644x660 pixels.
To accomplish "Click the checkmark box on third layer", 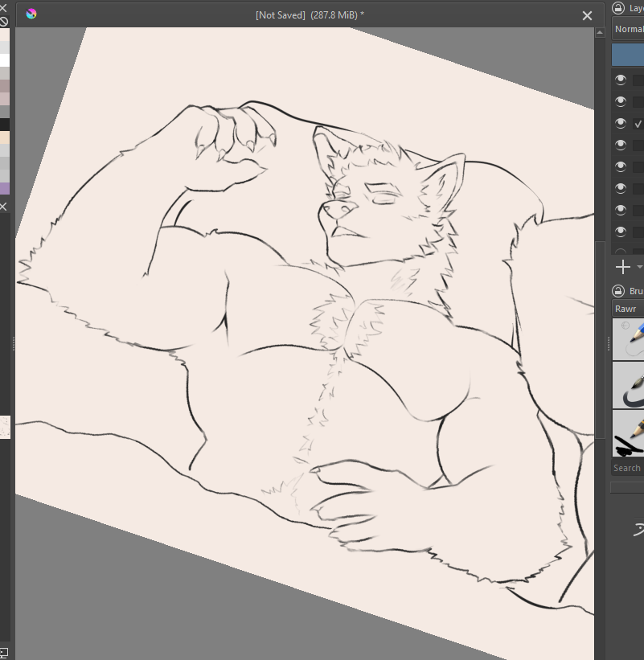I will pos(638,124).
